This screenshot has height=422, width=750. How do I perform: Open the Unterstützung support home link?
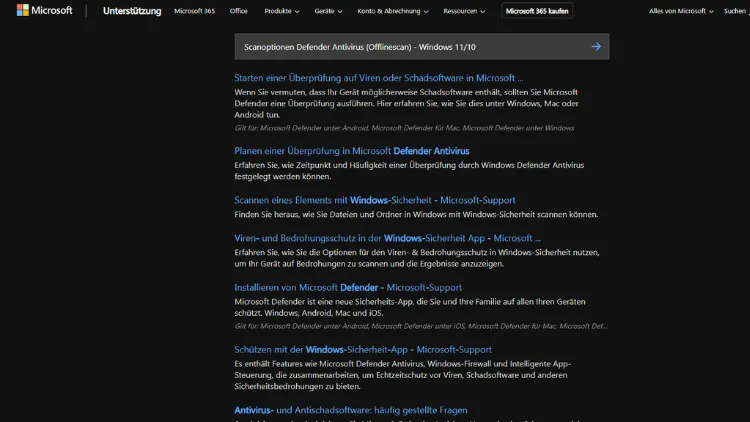pos(132,11)
